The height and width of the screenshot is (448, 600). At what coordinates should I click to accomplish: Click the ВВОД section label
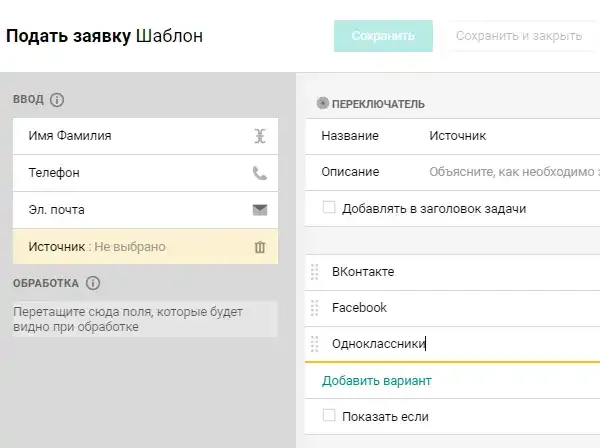point(28,99)
